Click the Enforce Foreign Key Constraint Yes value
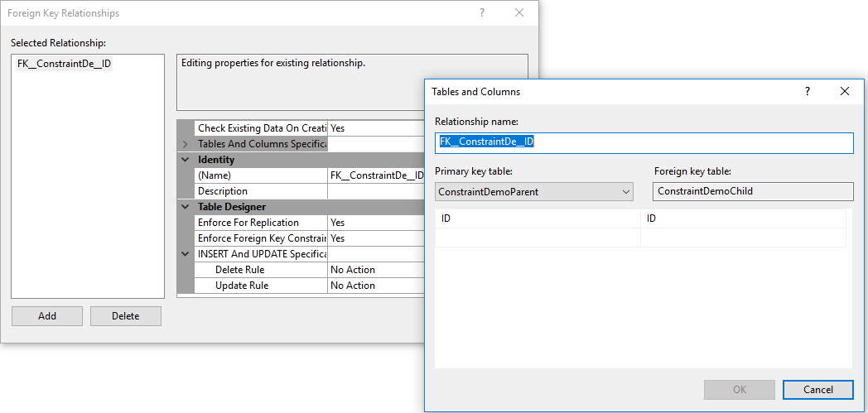The image size is (868, 413). pyautogui.click(x=373, y=238)
